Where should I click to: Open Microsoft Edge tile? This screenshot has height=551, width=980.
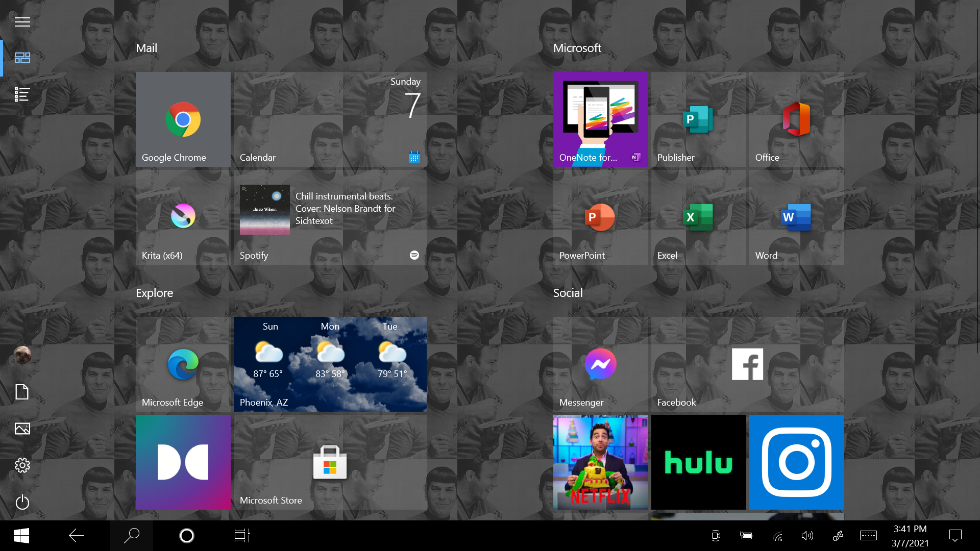[x=183, y=364]
